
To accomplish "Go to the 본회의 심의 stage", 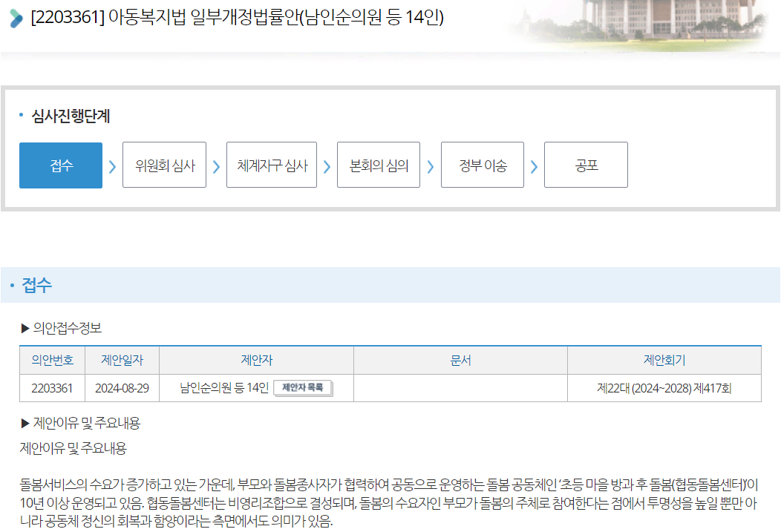I will 379,165.
